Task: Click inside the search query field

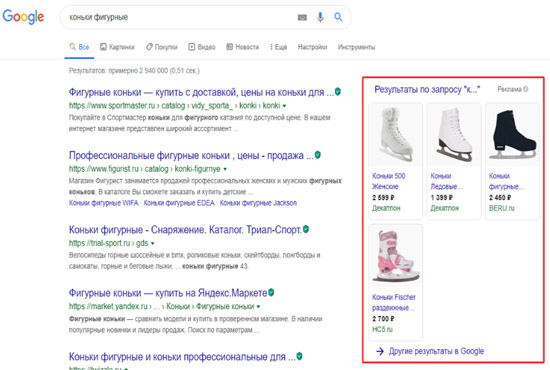Action: 179,17
